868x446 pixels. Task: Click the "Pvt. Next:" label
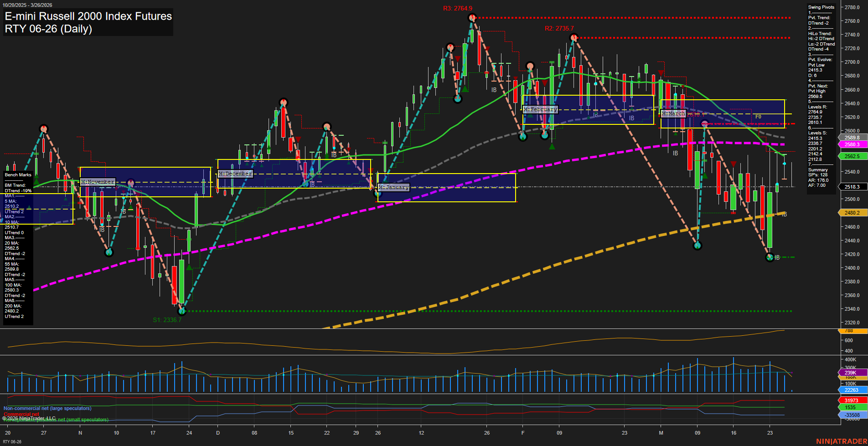(x=818, y=86)
